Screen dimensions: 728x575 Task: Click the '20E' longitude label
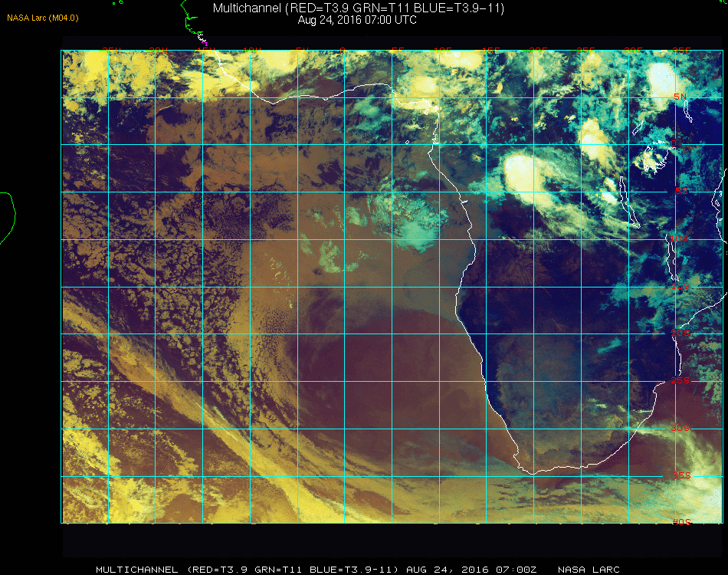[x=538, y=51]
